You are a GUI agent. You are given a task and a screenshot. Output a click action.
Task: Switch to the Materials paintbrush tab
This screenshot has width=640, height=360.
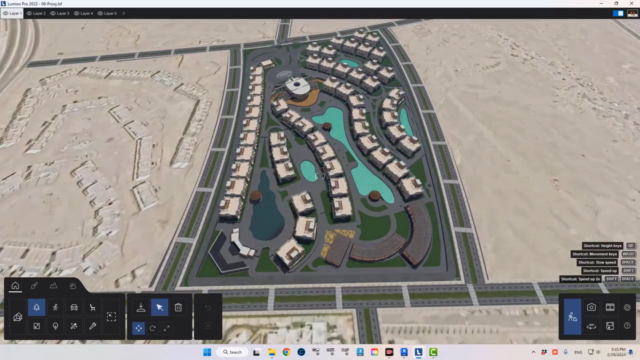[34, 285]
